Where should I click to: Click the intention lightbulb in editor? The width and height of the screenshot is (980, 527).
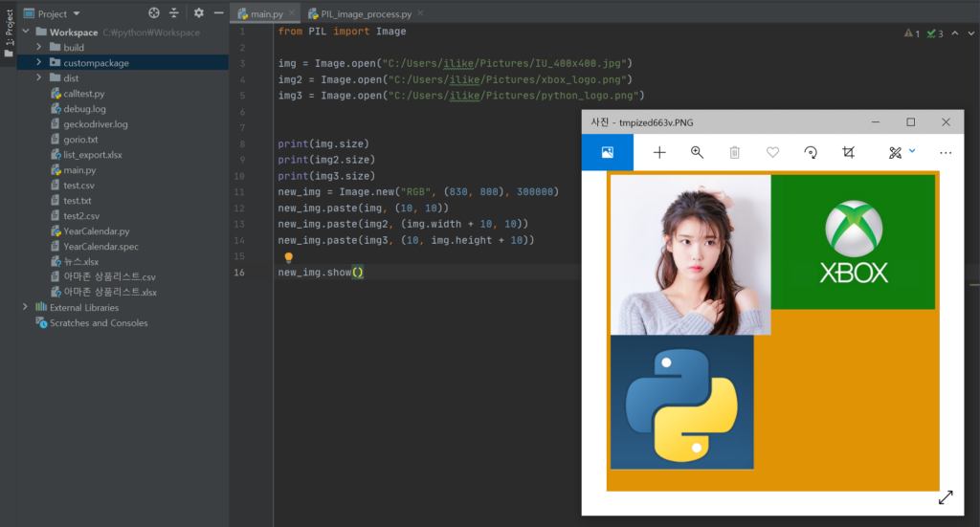pos(288,257)
